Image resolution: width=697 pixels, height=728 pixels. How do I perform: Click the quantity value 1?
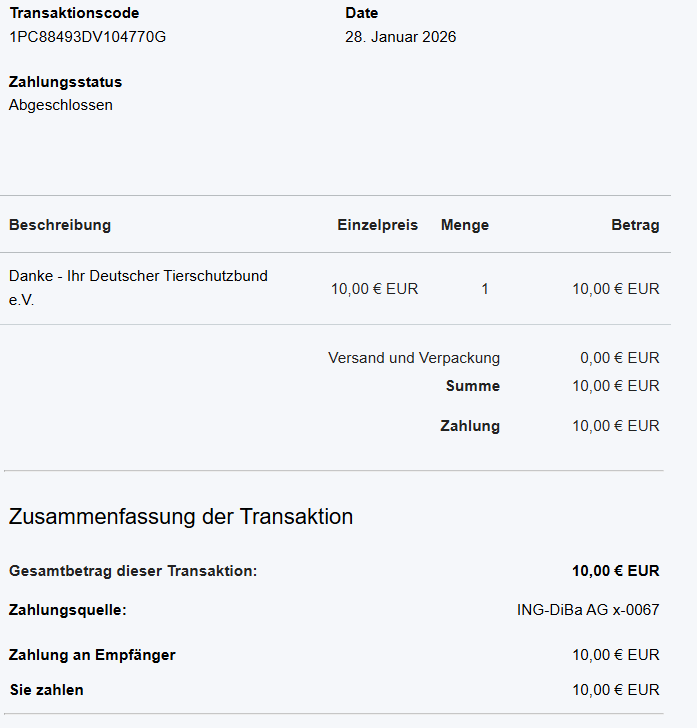pos(485,289)
